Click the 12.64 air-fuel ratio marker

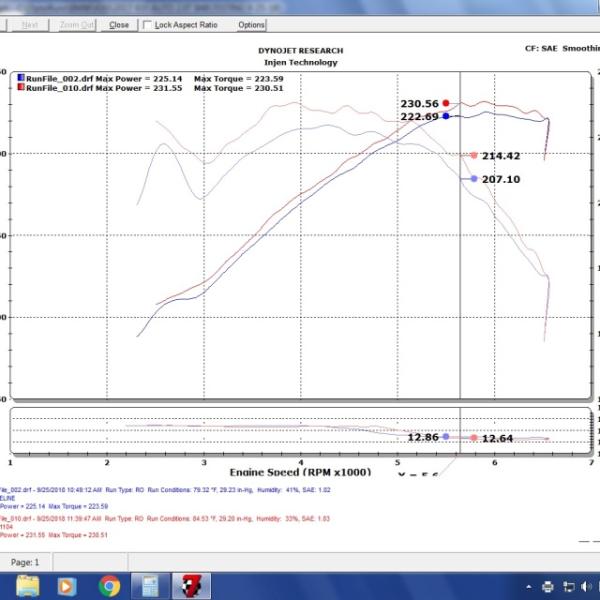click(x=473, y=438)
